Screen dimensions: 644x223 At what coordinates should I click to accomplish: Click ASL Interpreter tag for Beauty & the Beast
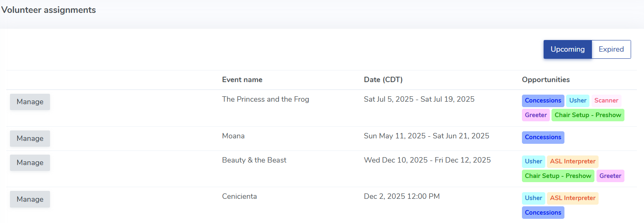pos(572,161)
